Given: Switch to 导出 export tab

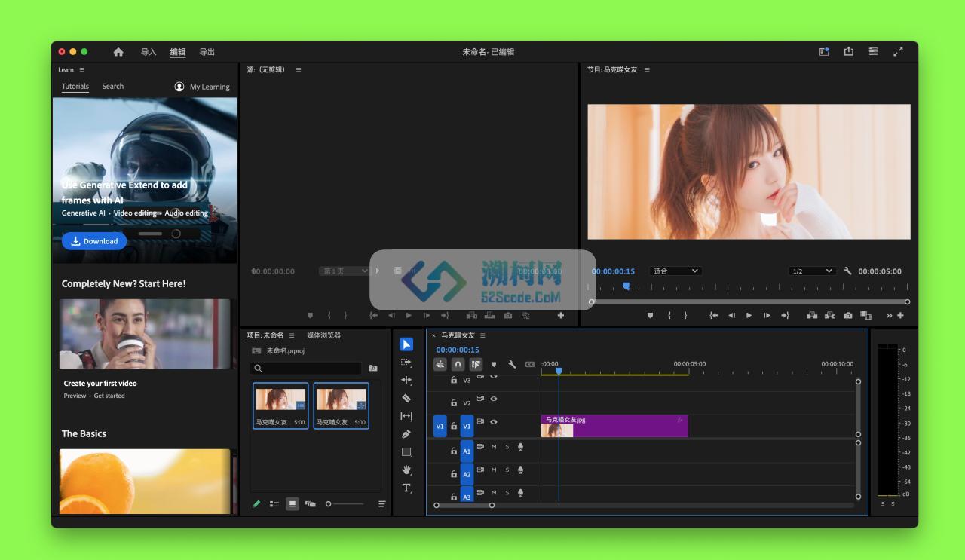Looking at the screenshot, I should 207,52.
